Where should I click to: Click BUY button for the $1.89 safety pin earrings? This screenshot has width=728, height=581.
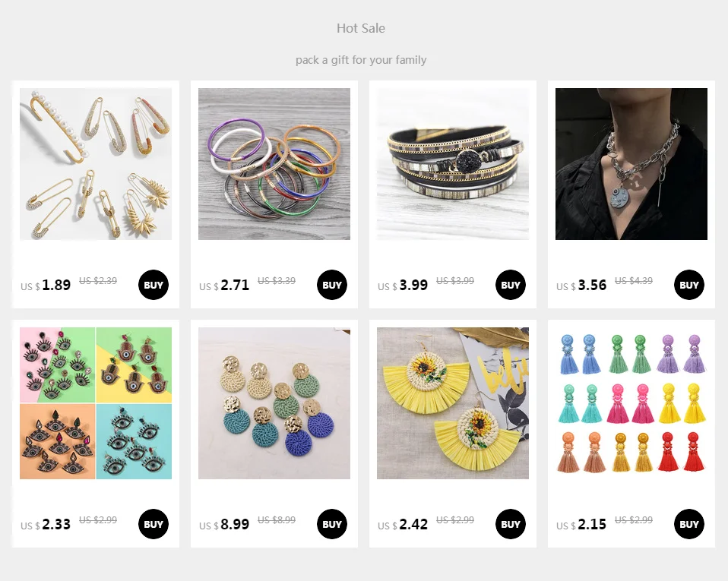click(x=154, y=285)
